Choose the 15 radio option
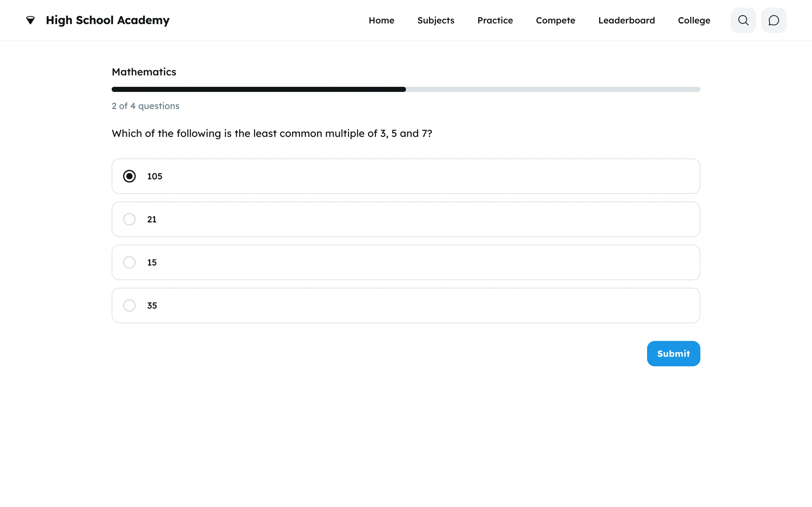Image resolution: width=812 pixels, height=507 pixels. tap(129, 262)
